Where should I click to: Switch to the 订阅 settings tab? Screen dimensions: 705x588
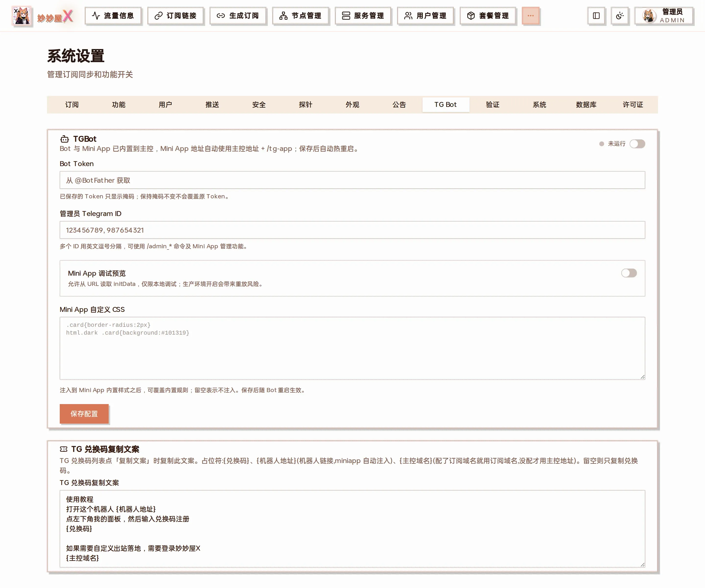click(72, 105)
